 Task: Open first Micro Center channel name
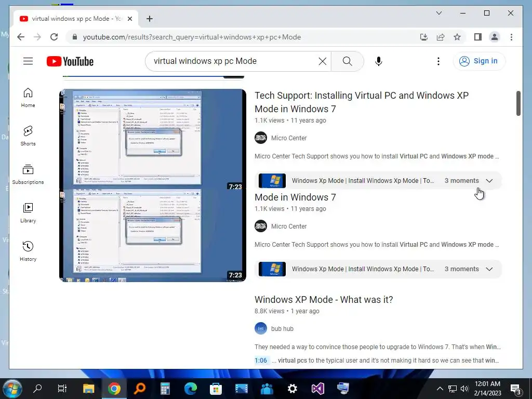click(x=289, y=138)
